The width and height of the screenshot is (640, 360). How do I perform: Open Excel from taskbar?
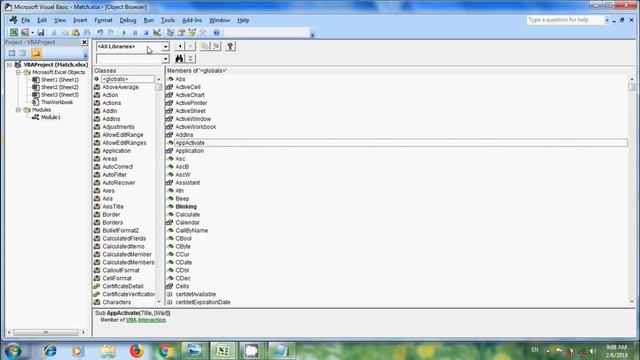pyautogui.click(x=223, y=351)
